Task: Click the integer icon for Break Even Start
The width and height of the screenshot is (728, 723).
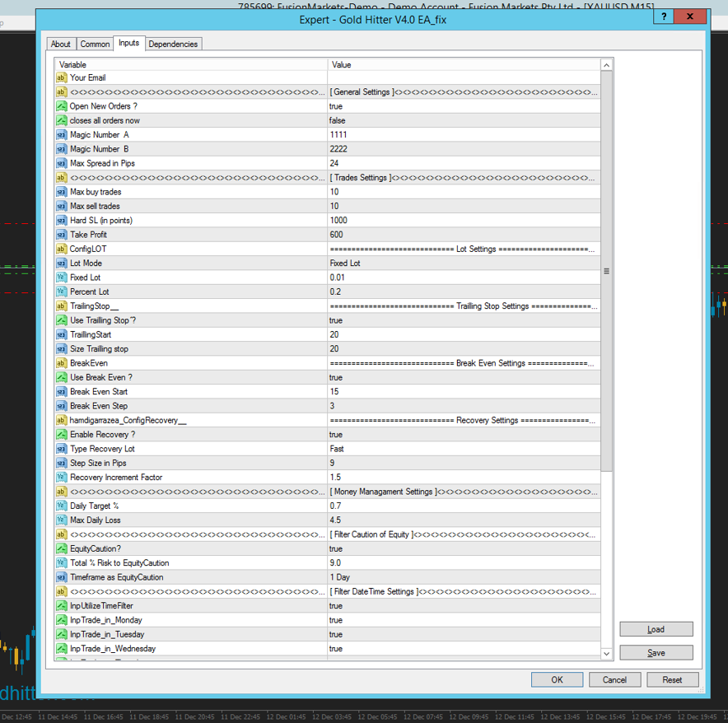Action: (61, 391)
